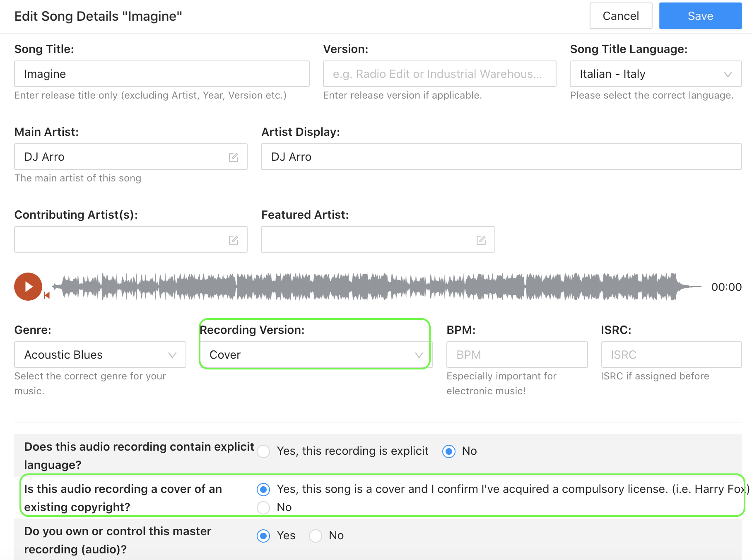This screenshot has height=560, width=752.
Task: Select 'No' for explicit language question
Action: pos(449,451)
